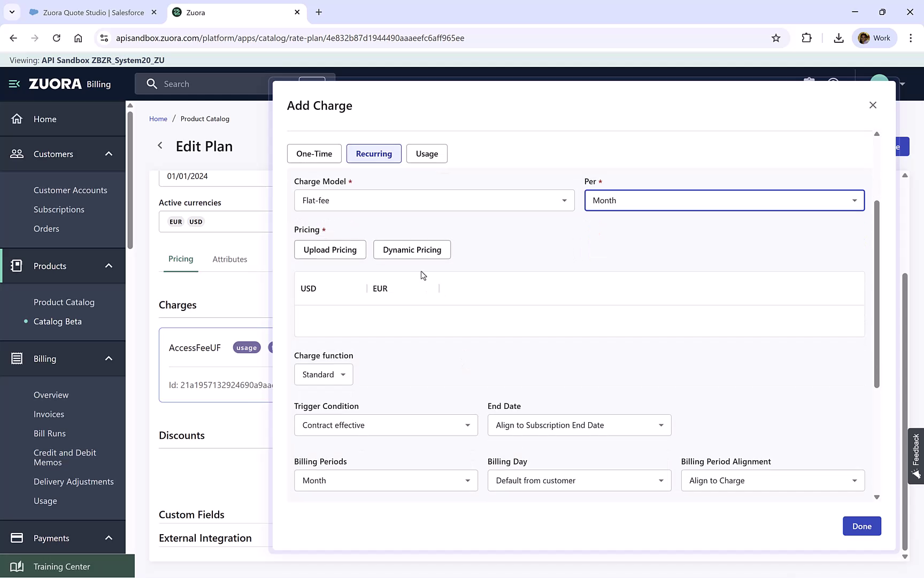924x578 pixels.
Task: Click the search magnifier icon
Action: tap(152, 83)
